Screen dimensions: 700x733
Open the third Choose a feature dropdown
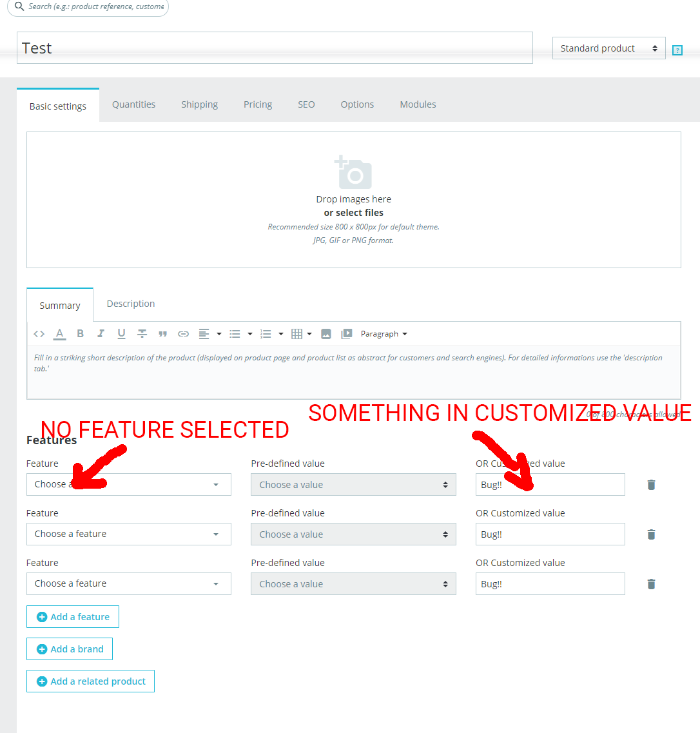129,583
